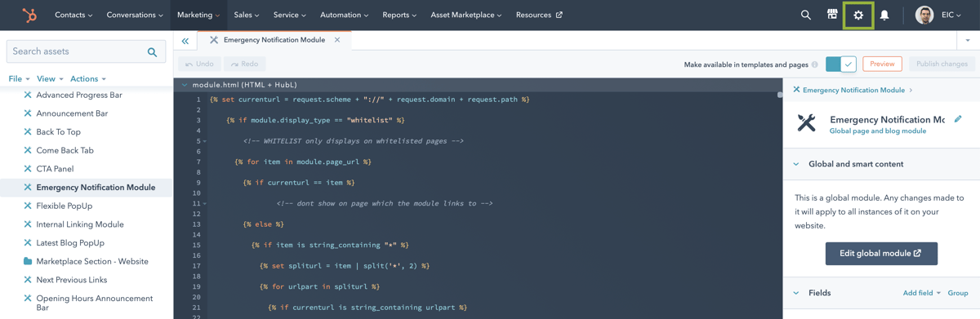Fold code at line 5
Image resolution: width=980 pixels, height=319 pixels.
(204, 141)
